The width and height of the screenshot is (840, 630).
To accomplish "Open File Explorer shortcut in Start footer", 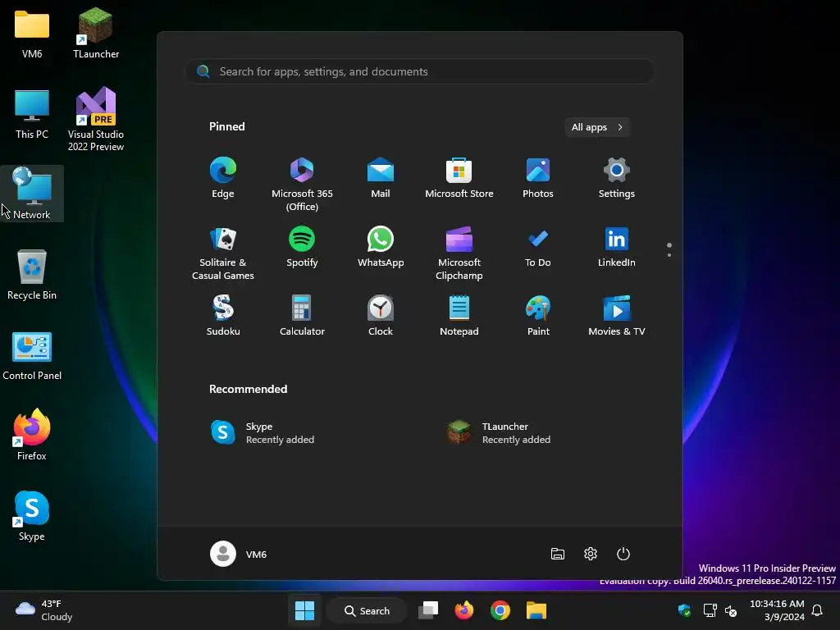I will [558, 554].
